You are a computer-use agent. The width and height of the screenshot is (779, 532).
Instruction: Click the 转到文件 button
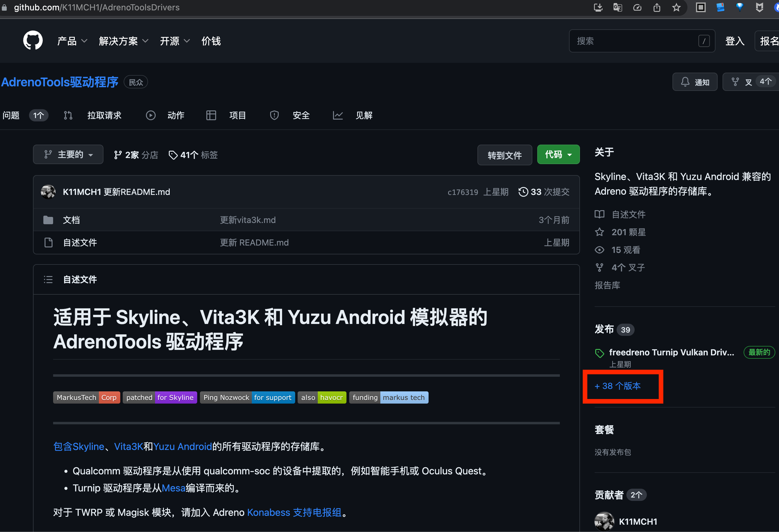[x=504, y=155]
